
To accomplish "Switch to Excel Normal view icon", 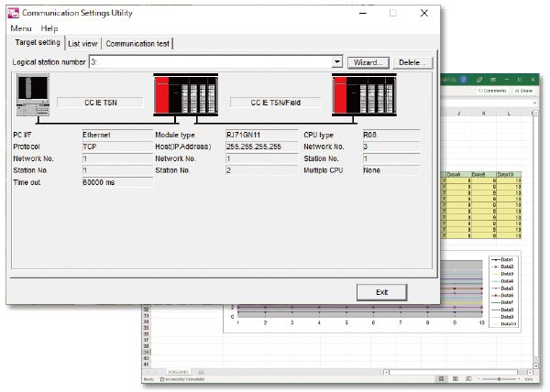I will point(441,379).
